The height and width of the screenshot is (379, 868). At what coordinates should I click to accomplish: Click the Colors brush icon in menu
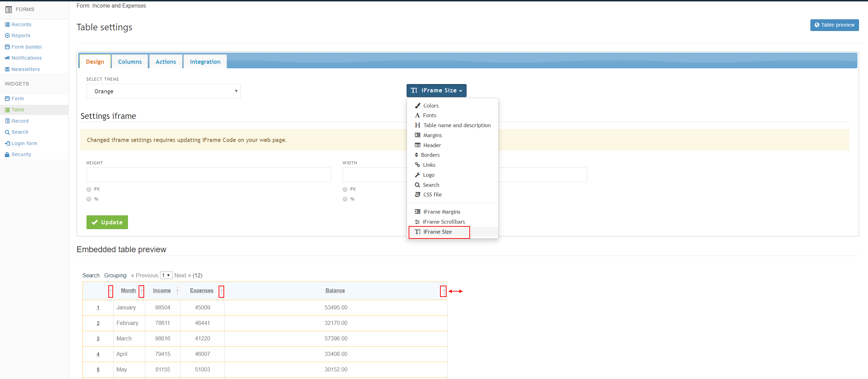click(x=417, y=105)
